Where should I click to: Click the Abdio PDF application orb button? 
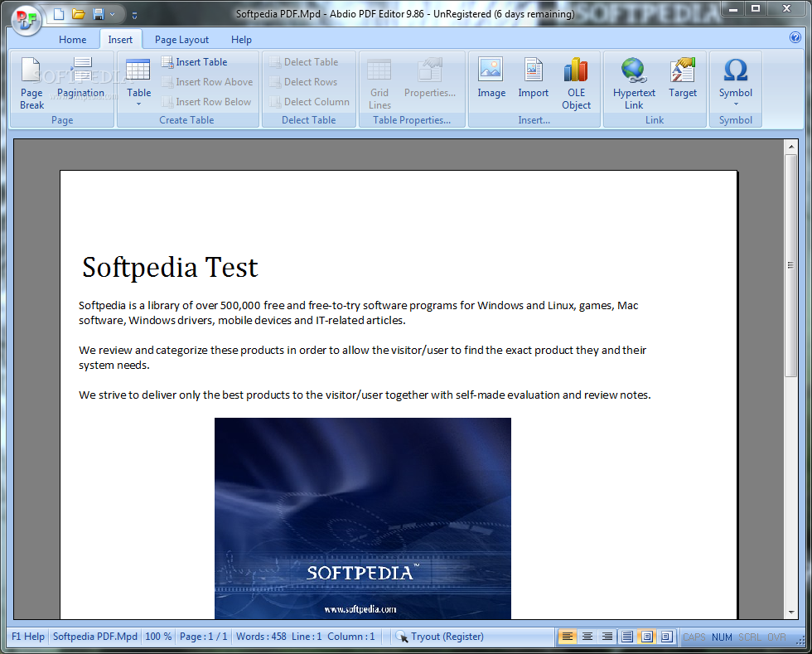click(x=27, y=20)
